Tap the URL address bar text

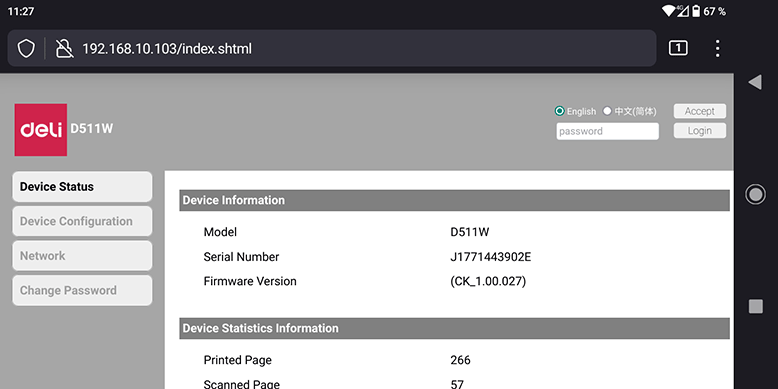[167, 49]
